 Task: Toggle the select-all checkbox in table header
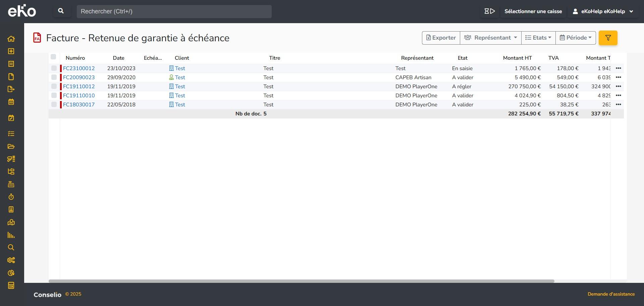click(x=53, y=57)
